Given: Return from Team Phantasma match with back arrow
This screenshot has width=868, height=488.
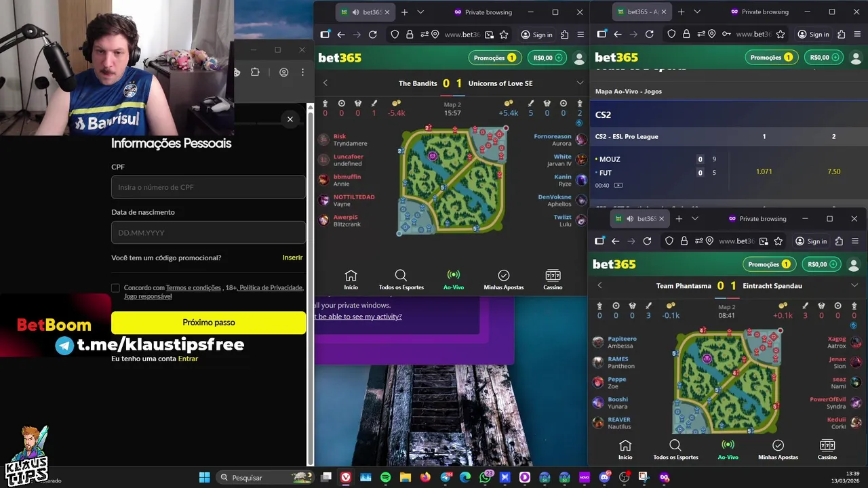Looking at the screenshot, I should pos(599,285).
